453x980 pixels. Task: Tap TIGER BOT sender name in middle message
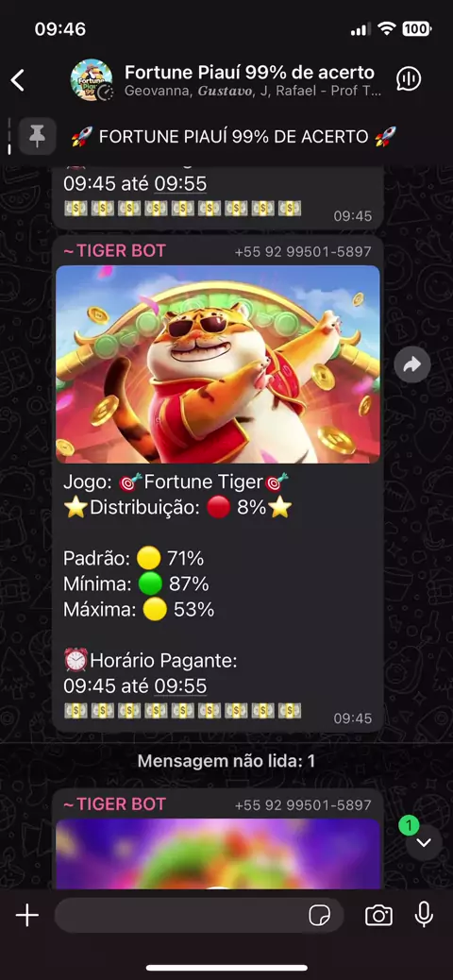point(114,251)
